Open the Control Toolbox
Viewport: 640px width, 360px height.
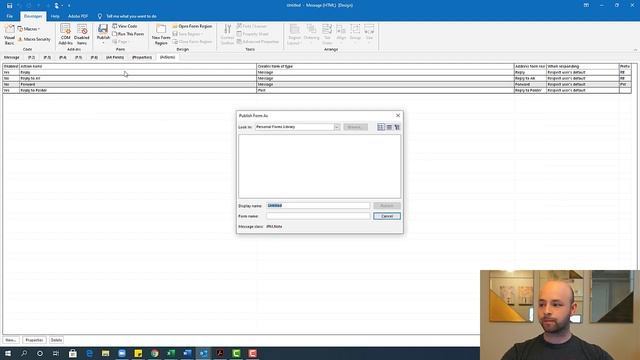227,34
